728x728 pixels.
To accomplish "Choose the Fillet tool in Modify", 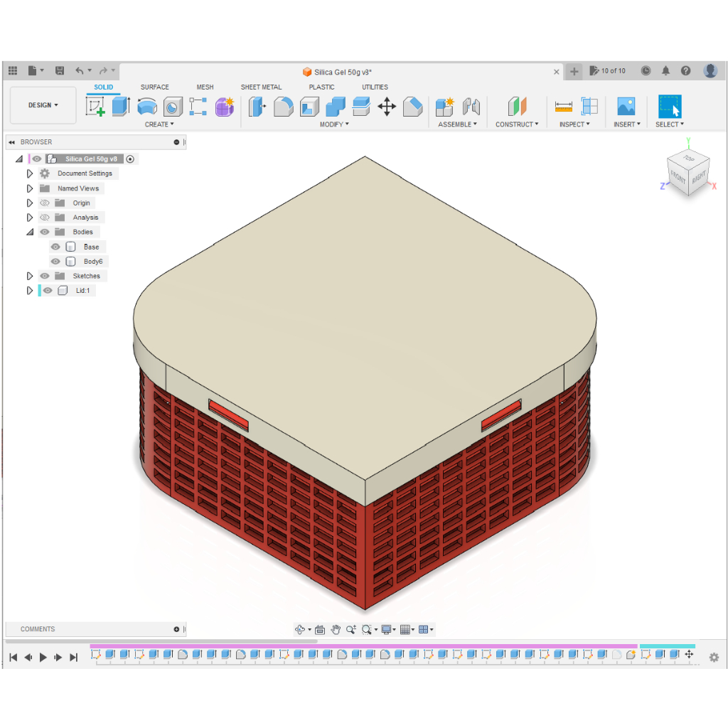I will pos(283,107).
